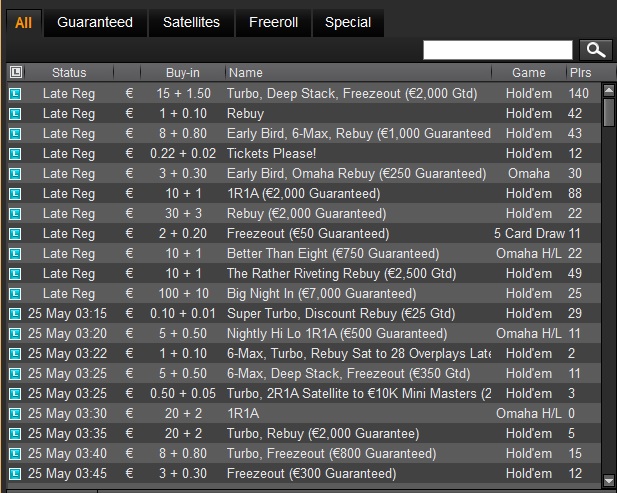Click the icon for Super Turbo, Discount Rebuy row

[15, 314]
